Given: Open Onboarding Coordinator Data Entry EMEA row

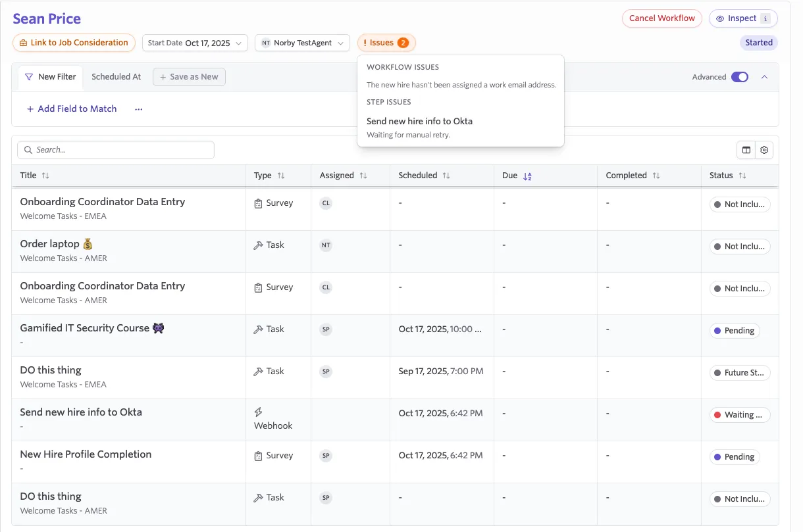Looking at the screenshot, I should coord(103,202).
